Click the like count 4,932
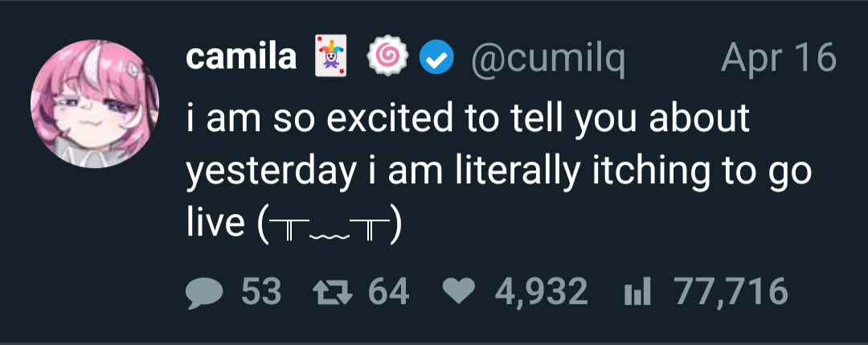868x345 pixels. (541, 292)
